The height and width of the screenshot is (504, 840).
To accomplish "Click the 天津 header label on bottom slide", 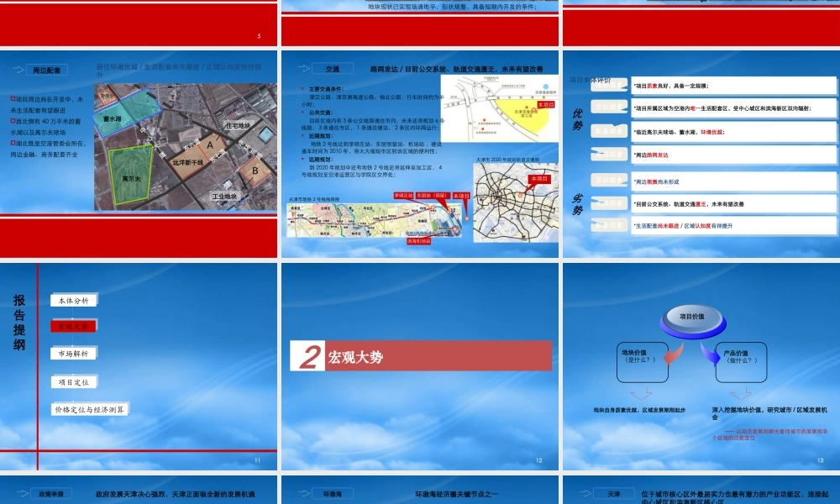I will (614, 494).
